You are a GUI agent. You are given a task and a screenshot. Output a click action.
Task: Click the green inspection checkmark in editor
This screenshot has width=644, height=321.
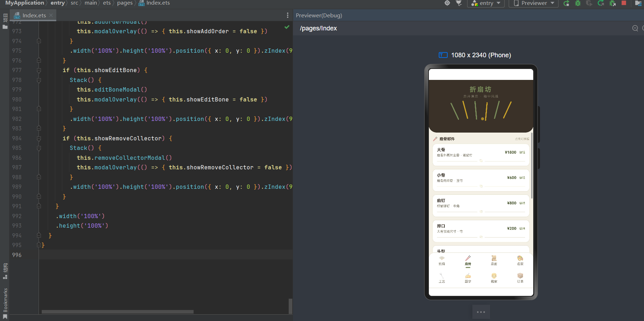(287, 27)
